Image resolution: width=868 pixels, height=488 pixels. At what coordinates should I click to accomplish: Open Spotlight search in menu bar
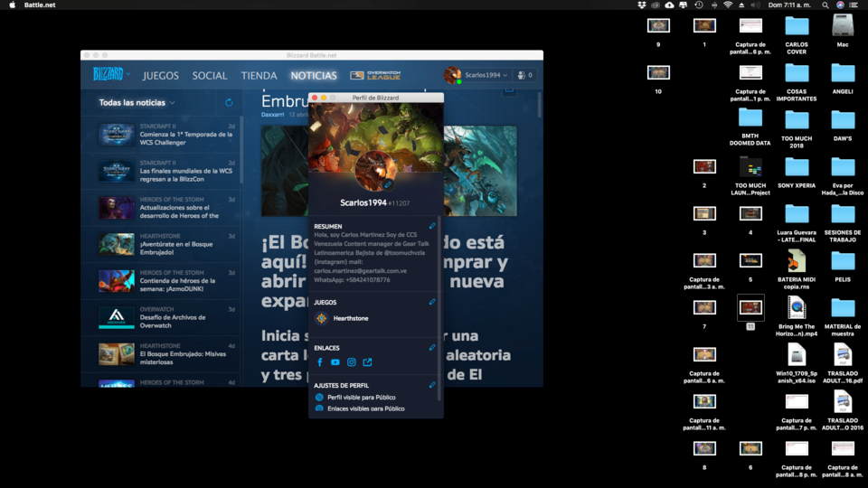826,5
